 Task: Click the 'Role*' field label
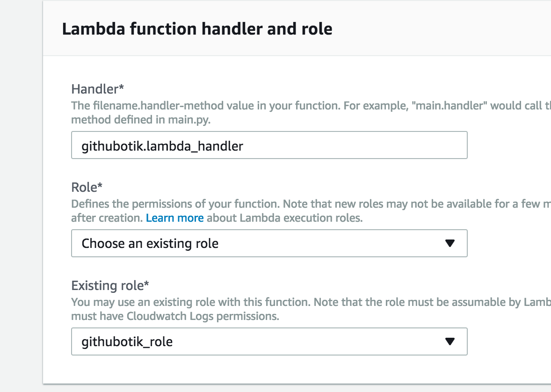pyautogui.click(x=87, y=188)
